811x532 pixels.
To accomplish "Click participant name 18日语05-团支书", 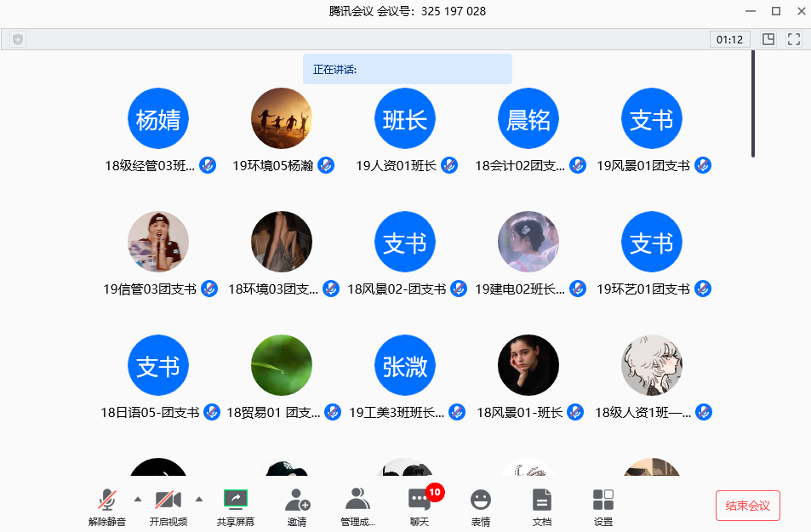I will pyautogui.click(x=150, y=413).
